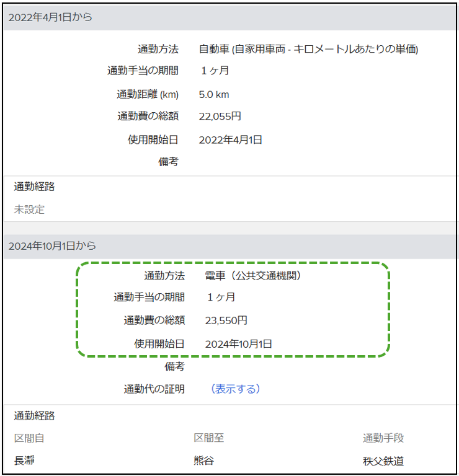Image resolution: width=459 pixels, height=476 pixels.
Task: Collapse the 2022年4月1日から section header
Action: 51,17
